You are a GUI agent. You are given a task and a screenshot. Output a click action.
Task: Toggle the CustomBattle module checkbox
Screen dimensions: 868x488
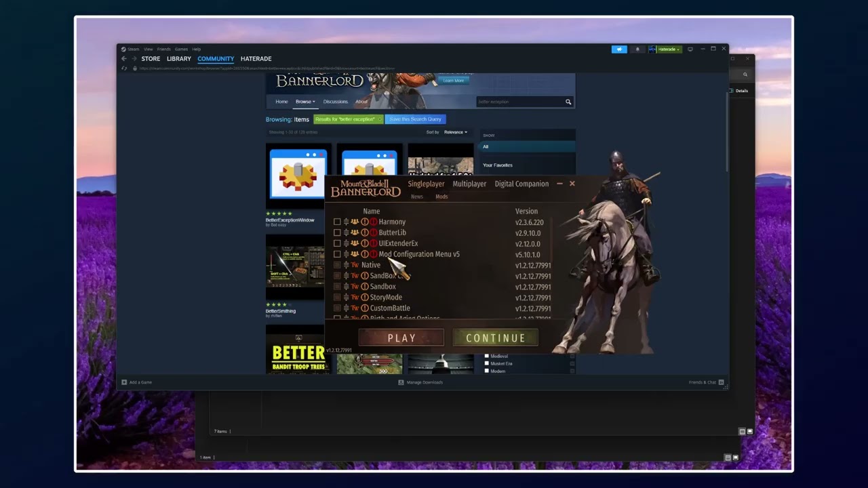(x=337, y=308)
